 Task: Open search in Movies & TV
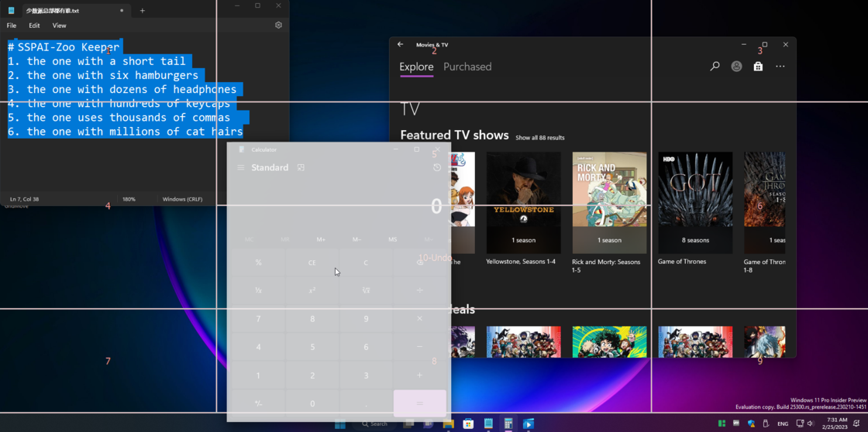pos(715,67)
